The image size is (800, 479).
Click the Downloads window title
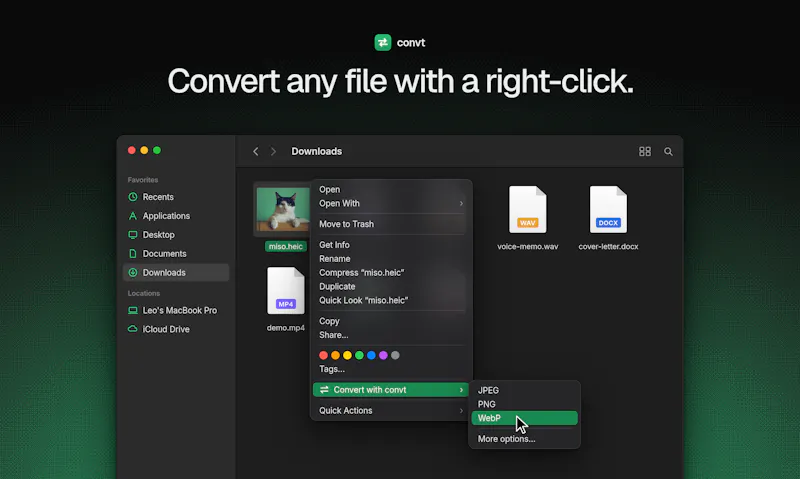click(316, 152)
